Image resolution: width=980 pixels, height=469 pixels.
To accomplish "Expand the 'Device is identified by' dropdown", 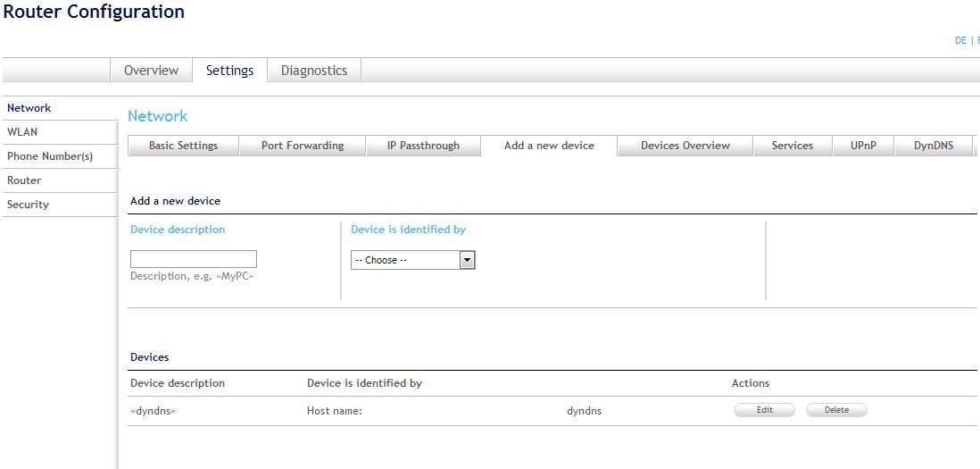I will (413, 260).
